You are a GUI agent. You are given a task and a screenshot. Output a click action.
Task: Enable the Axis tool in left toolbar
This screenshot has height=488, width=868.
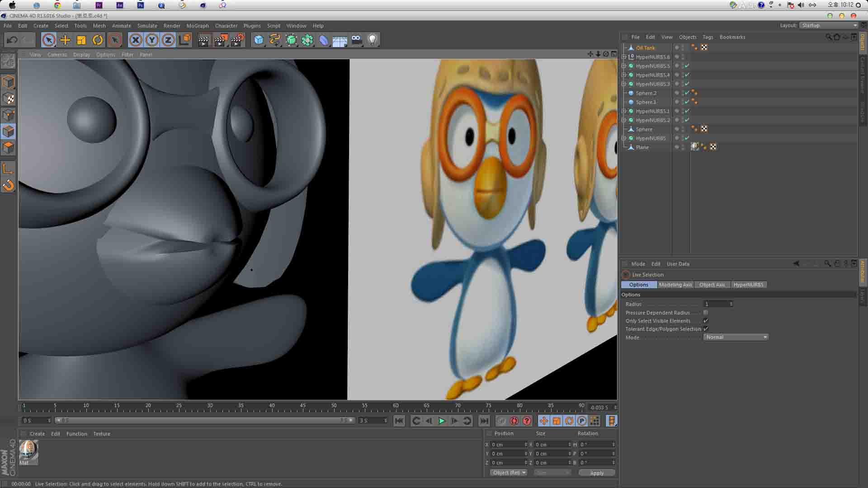[x=8, y=169]
